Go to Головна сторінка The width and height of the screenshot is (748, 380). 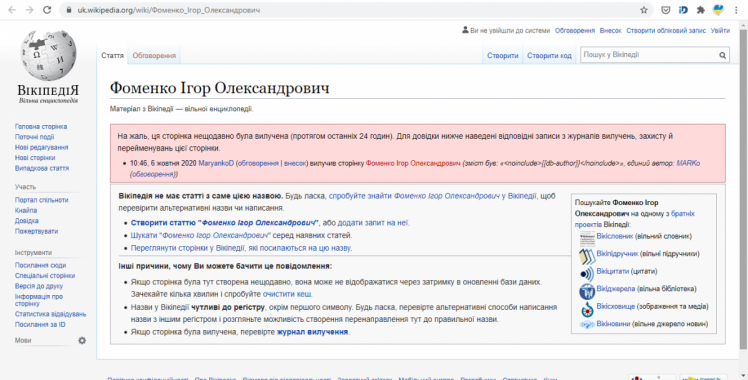pyautogui.click(x=41, y=127)
